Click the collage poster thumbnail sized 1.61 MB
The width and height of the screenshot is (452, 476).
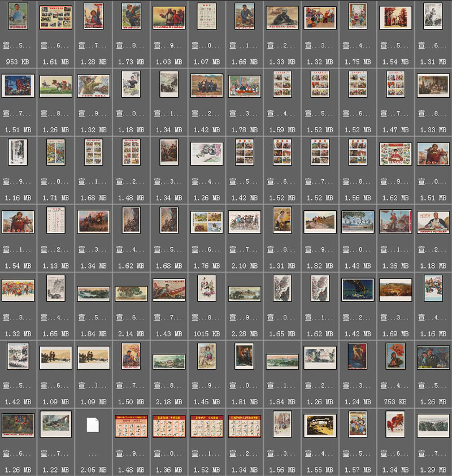coord(55,17)
